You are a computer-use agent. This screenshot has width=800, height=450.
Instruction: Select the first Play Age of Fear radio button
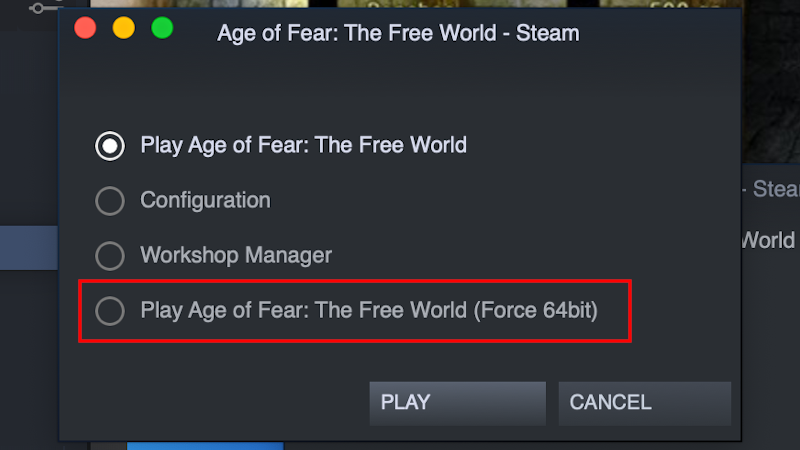tap(110, 146)
